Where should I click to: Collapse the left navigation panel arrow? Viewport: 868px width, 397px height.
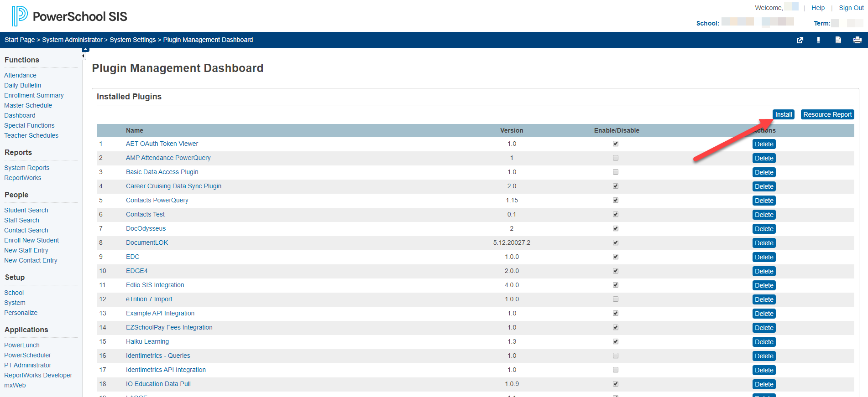click(x=83, y=56)
